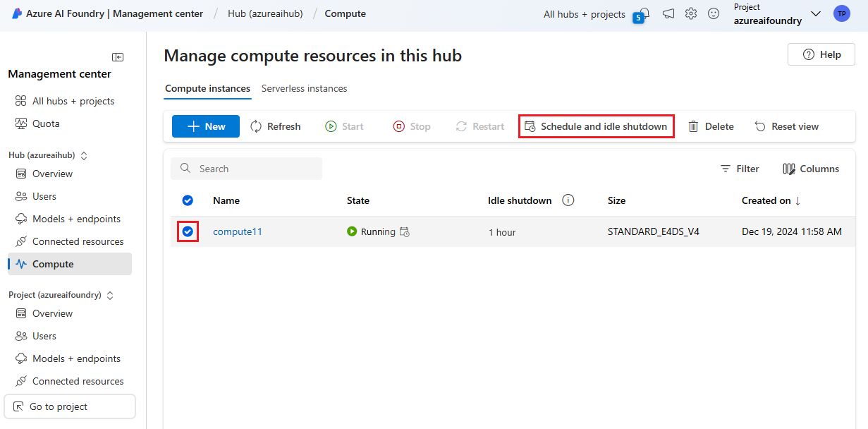Open Hub Connected resources in sidebar

(69, 241)
